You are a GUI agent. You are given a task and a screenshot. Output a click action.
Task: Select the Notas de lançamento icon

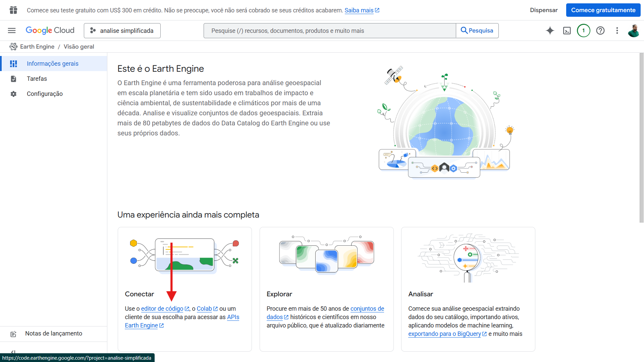[13, 334]
